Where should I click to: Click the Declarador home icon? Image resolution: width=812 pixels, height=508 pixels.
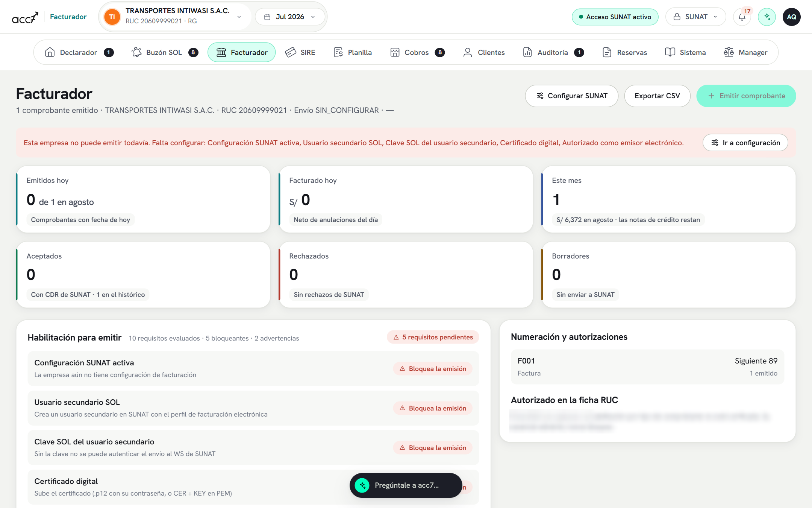coord(50,52)
